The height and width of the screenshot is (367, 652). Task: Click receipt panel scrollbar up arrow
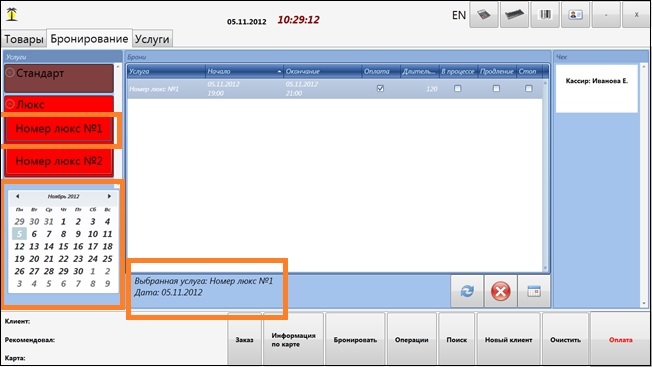[x=644, y=66]
